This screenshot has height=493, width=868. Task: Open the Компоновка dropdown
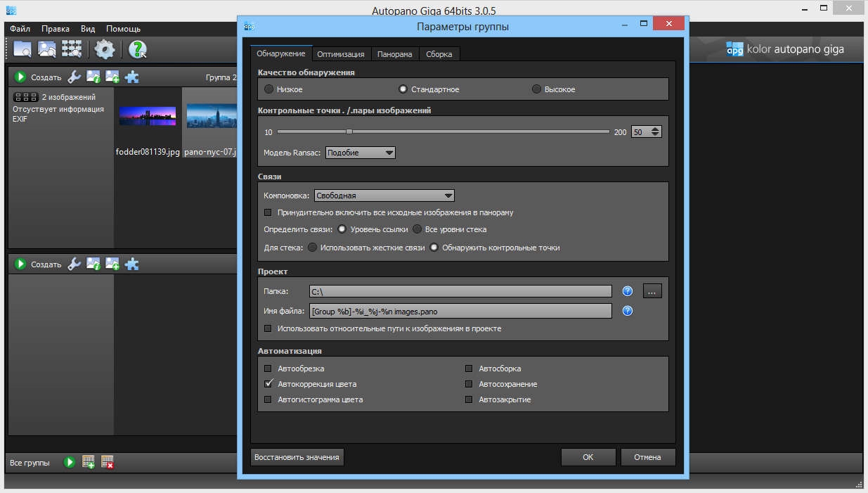point(384,196)
